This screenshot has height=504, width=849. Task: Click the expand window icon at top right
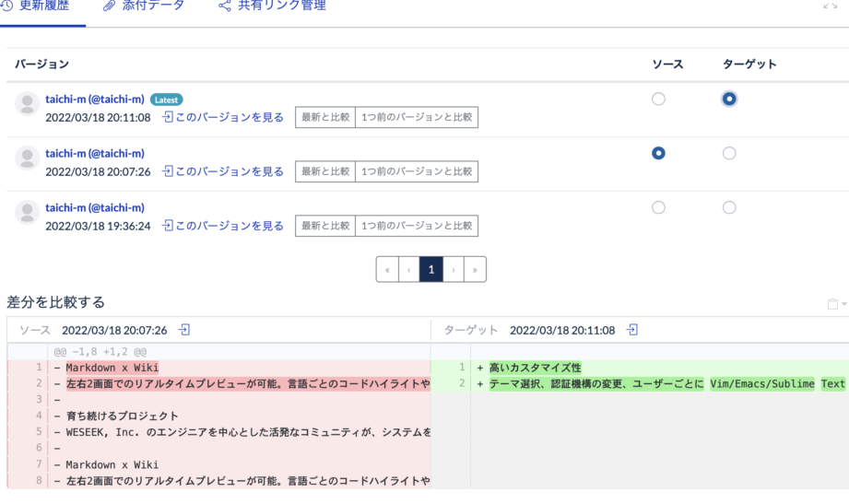[830, 6]
